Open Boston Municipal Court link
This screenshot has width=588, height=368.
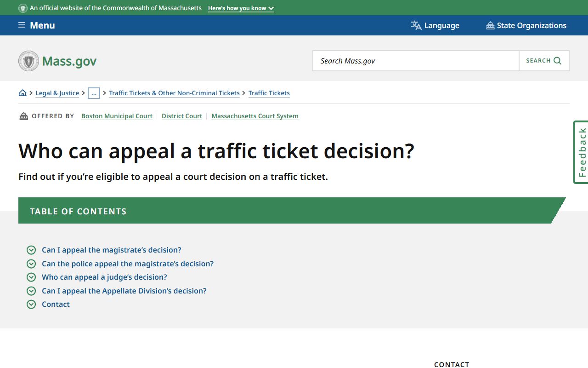(117, 116)
